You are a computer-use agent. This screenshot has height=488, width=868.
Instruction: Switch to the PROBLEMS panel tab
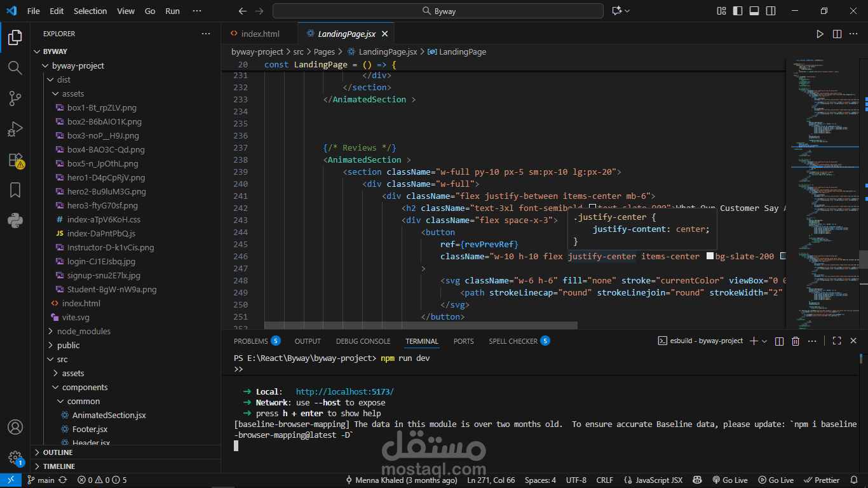257,341
